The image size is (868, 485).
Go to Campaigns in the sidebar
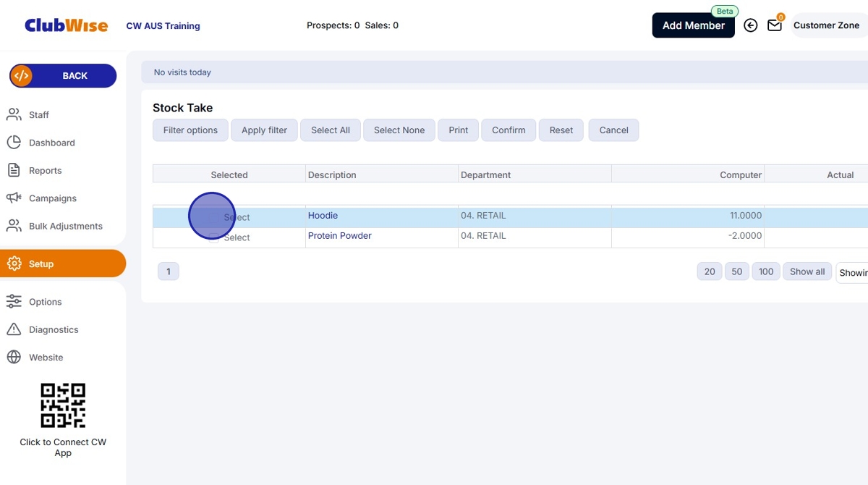53,198
